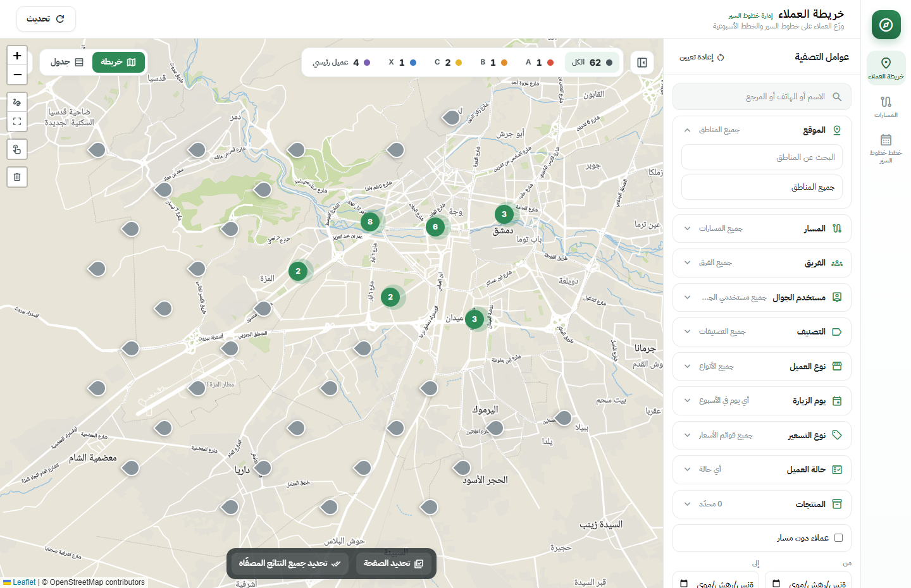911x588 pixels.
Task: Expand the مستخدم الجوال filter dropdown
Action: [762, 297]
